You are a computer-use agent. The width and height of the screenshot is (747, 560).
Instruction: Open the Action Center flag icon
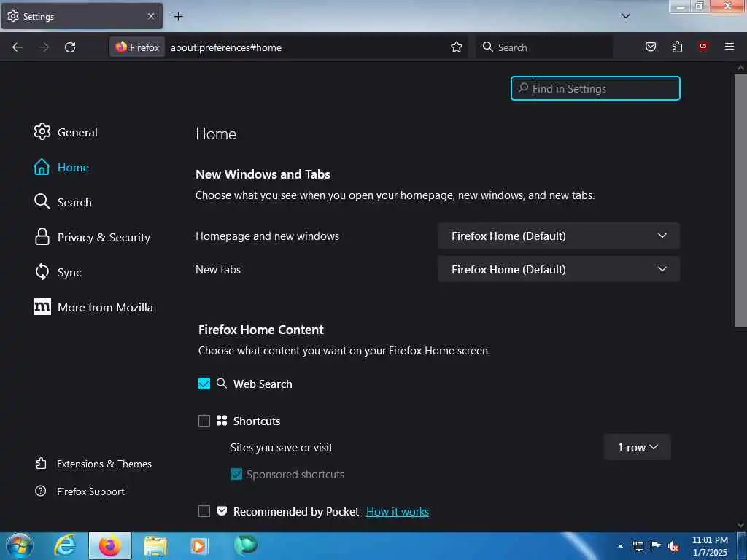pyautogui.click(x=656, y=545)
